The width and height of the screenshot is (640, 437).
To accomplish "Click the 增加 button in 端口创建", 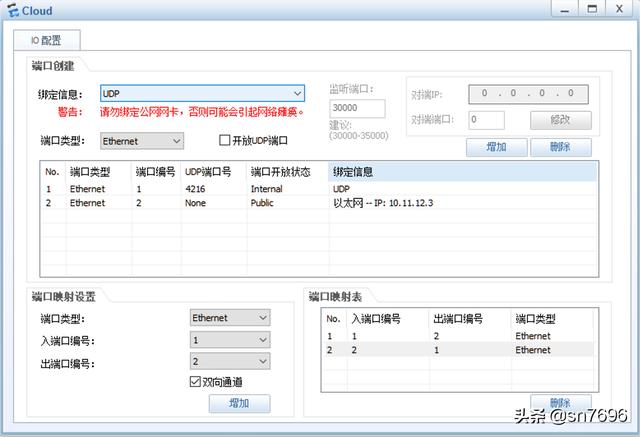I will coord(496,147).
